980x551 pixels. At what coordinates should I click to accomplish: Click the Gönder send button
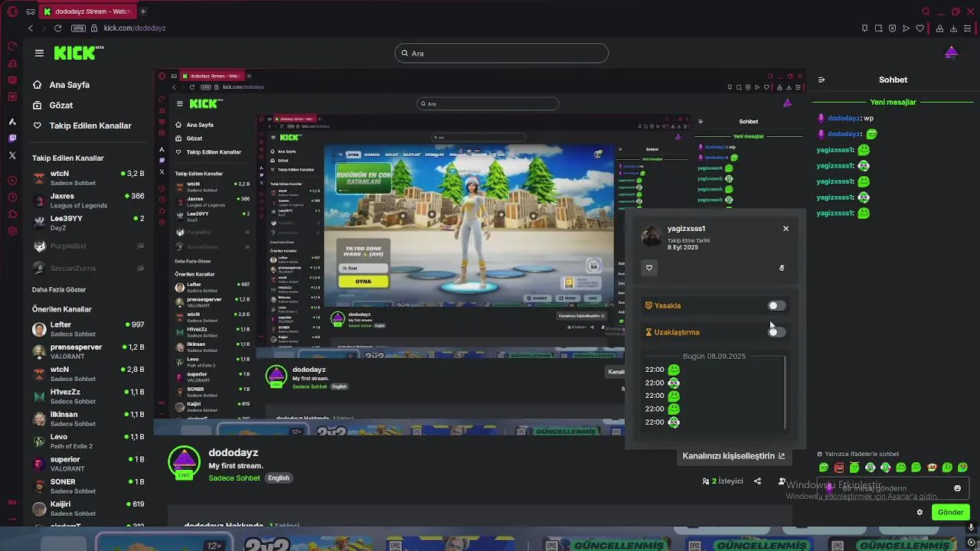950,512
